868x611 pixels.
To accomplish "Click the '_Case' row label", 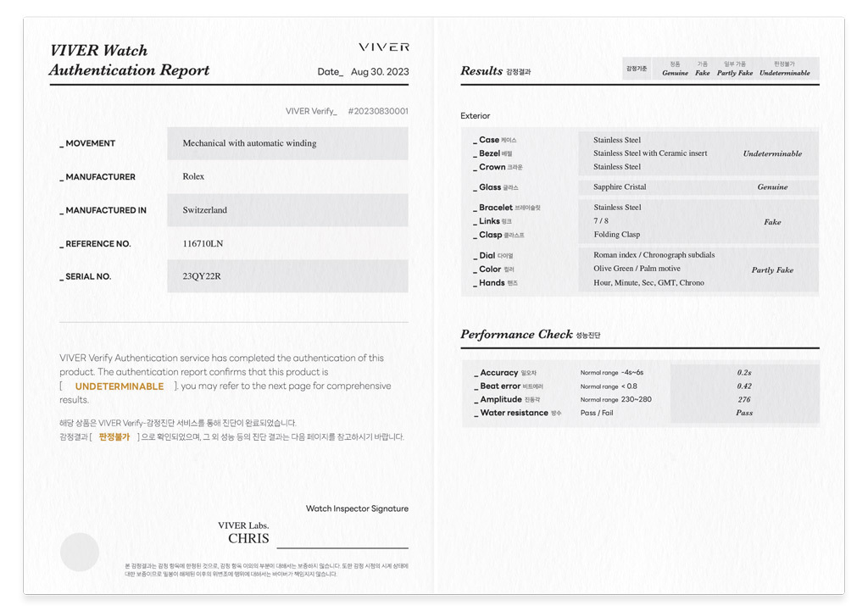I will pos(494,140).
